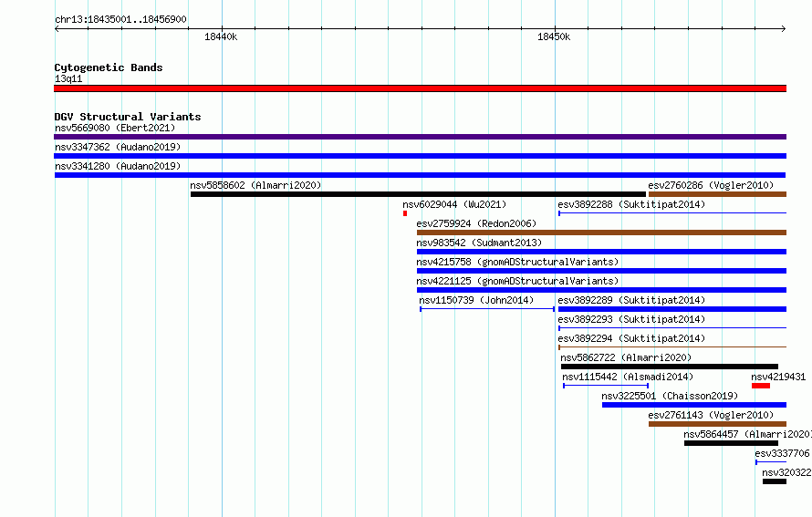Click the blue nsv3225501 variant bar
The height and width of the screenshot is (517, 812).
694,405
